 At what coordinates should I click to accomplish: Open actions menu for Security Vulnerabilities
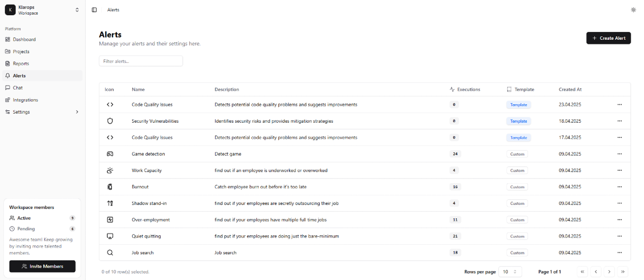click(619, 121)
